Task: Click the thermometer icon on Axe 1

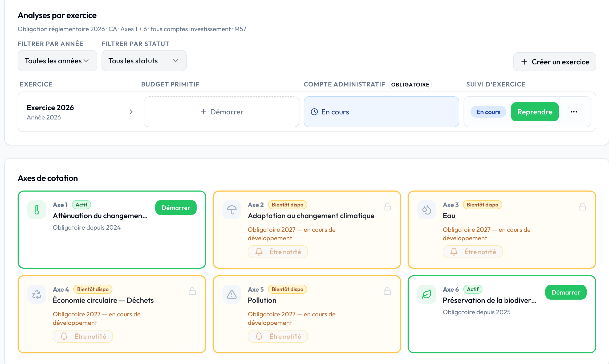Action: point(37,210)
